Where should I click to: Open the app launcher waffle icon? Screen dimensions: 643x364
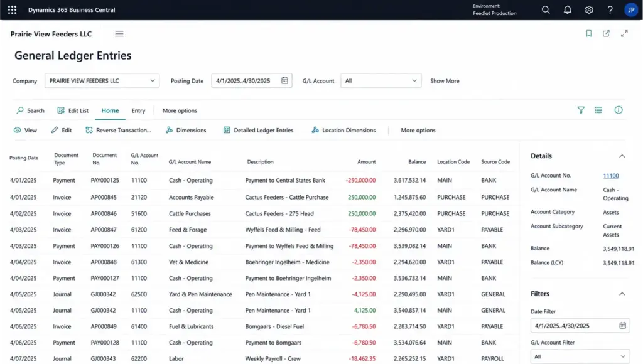pos(13,10)
